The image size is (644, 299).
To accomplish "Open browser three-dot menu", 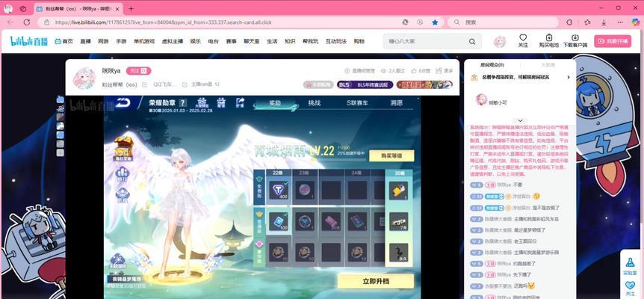I will [x=620, y=22].
